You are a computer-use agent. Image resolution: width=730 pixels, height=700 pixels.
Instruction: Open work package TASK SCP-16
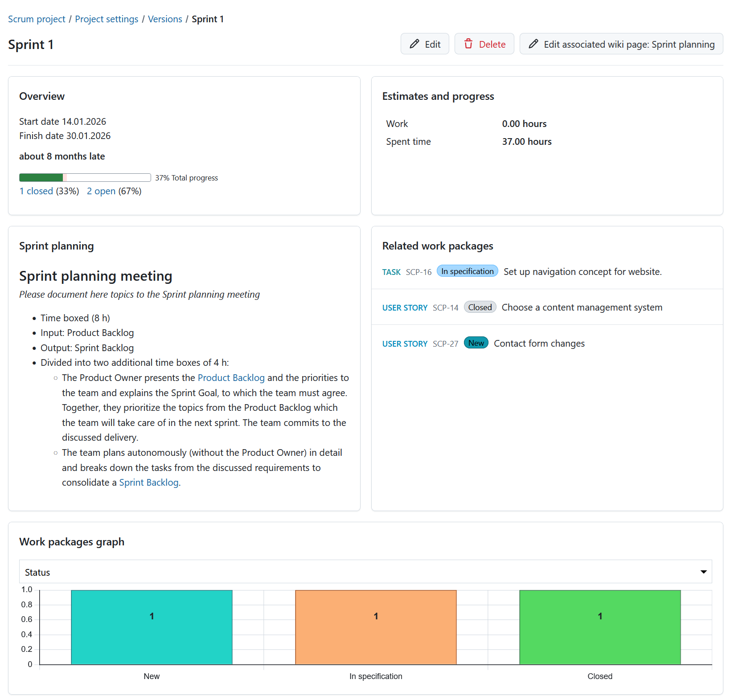click(418, 272)
